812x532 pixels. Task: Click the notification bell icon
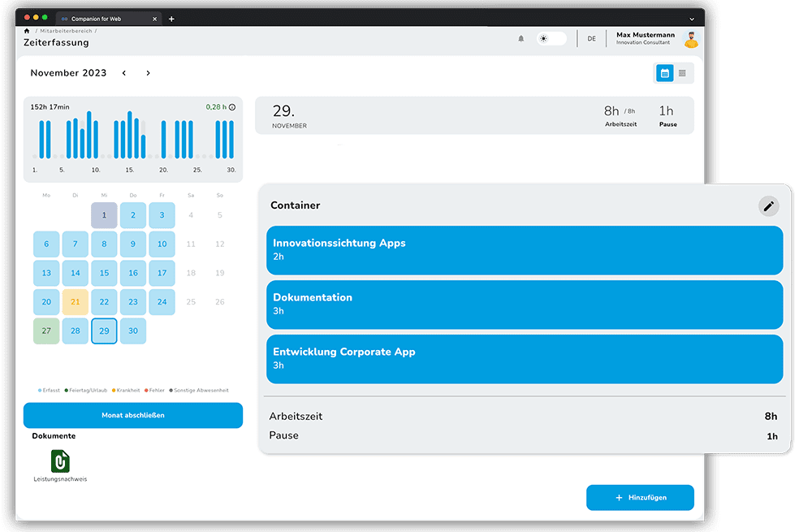tap(521, 38)
